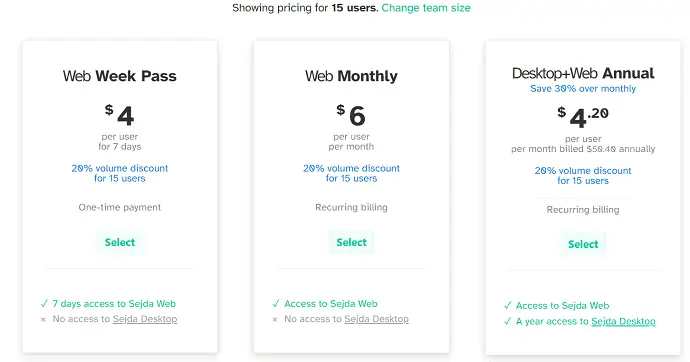Viewport: 690px width, 362px height.
Task: Select the Web Week Pass plan
Action: [x=120, y=242]
